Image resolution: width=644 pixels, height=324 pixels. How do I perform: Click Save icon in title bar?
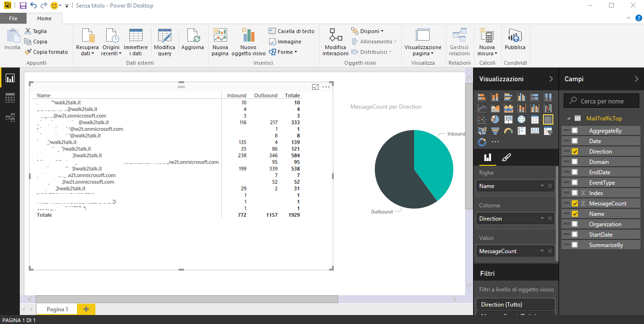(x=23, y=6)
